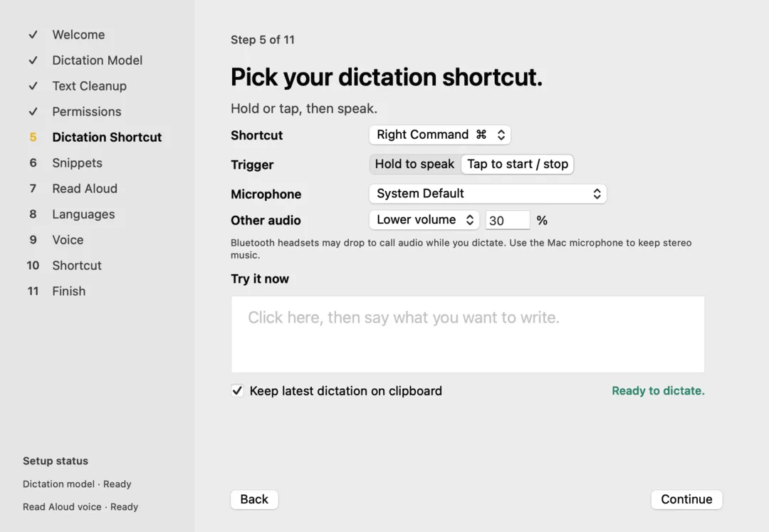Click the checkmark icon beside Text Cleanup
Image resolution: width=769 pixels, height=532 pixels.
click(x=33, y=85)
